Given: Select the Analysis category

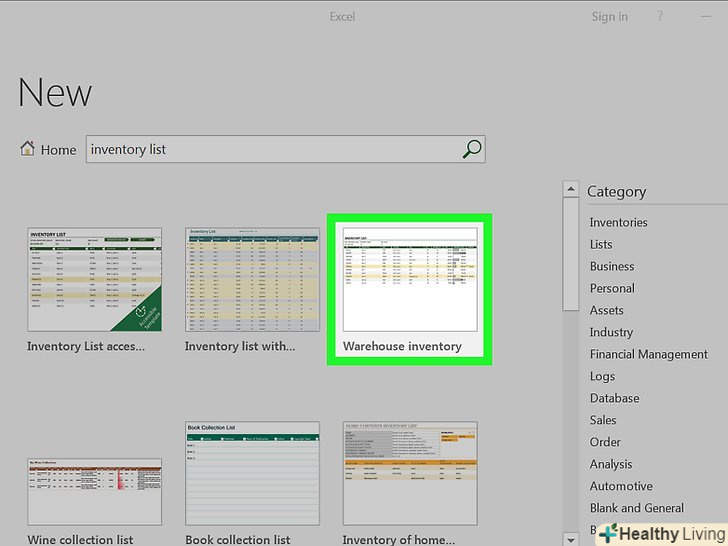Looking at the screenshot, I should (x=611, y=464).
